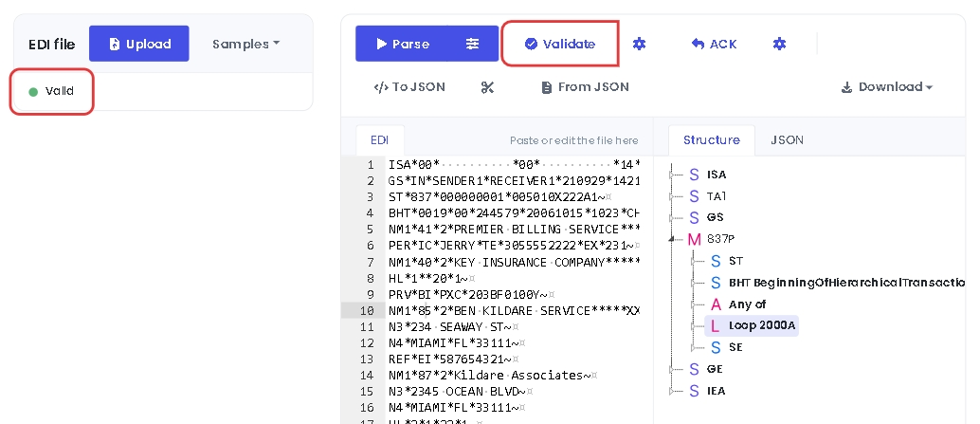The image size is (980, 424).
Task: Open parse settings sliders icon
Action: point(473,44)
